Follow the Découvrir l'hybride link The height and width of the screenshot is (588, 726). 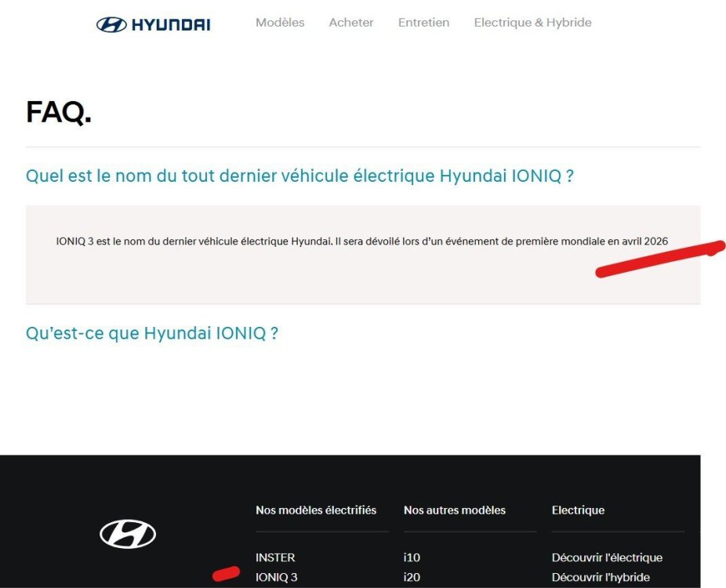pos(601,578)
